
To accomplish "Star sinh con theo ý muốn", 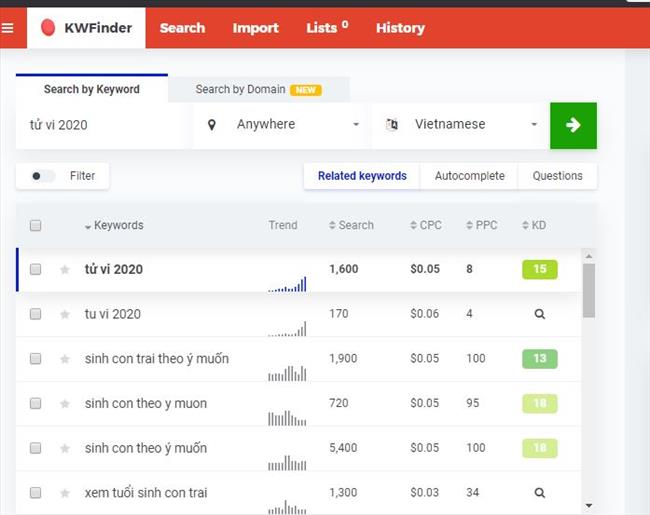I will tap(65, 448).
